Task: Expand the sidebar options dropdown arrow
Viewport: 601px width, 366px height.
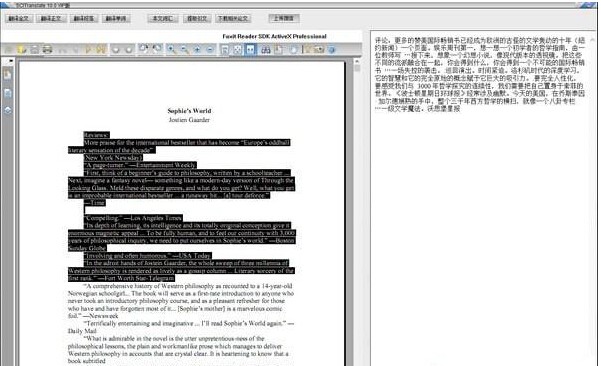Action: pos(11,61)
